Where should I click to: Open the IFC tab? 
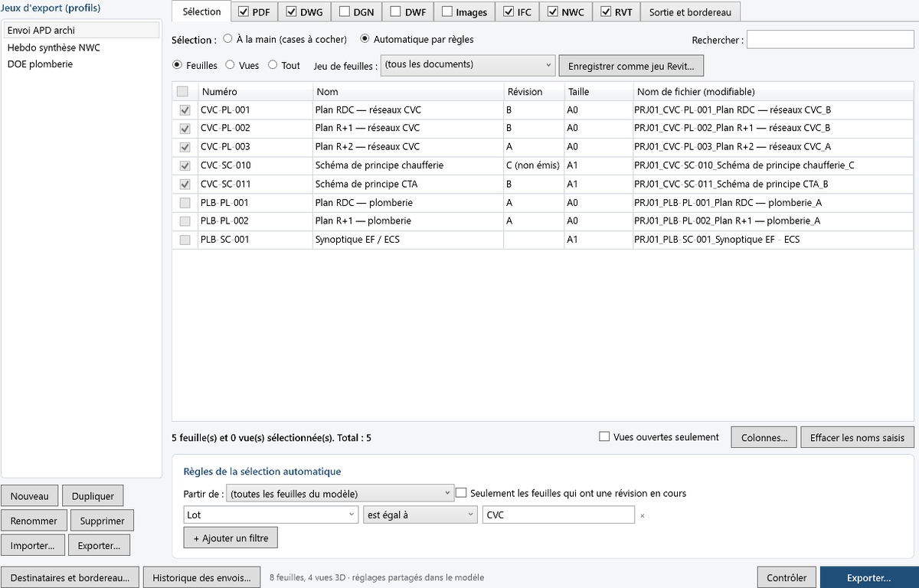tap(517, 12)
